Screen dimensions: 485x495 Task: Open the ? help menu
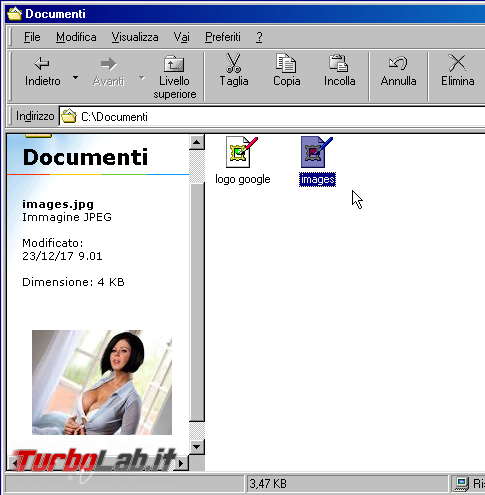click(259, 37)
